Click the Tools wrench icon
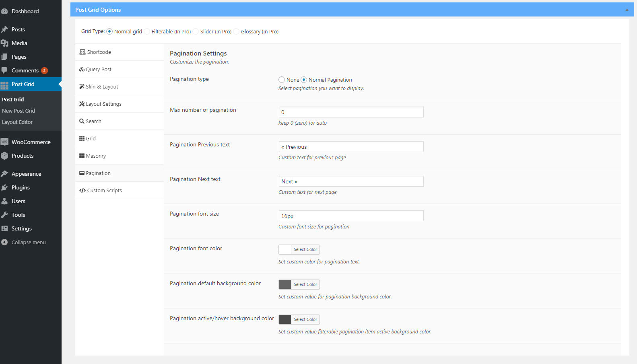Viewport: 637px width, 364px height. tap(5, 215)
